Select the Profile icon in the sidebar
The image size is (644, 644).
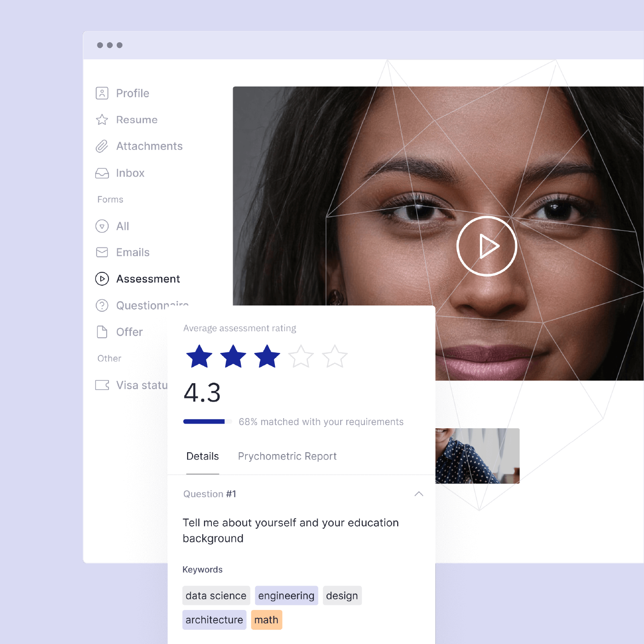click(x=102, y=93)
